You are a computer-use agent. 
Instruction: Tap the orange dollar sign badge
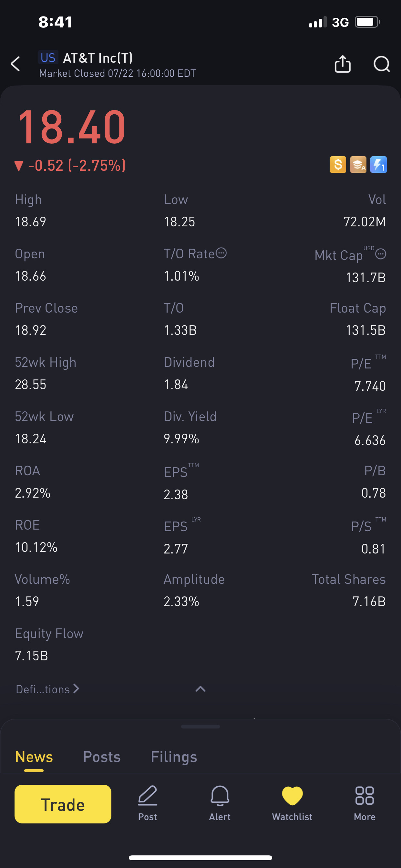(338, 165)
